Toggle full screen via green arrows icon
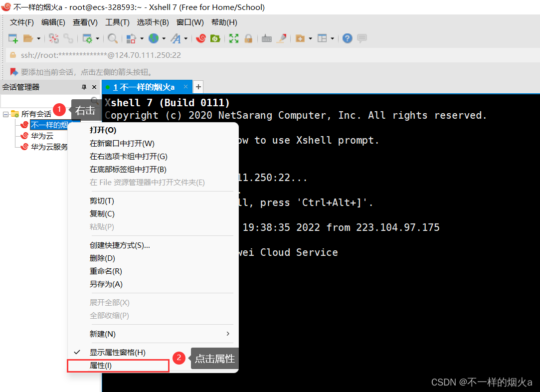The image size is (540, 392). (234, 38)
